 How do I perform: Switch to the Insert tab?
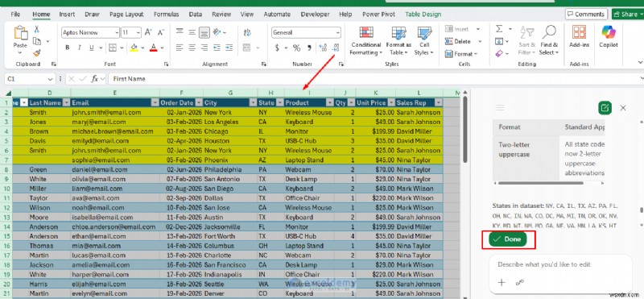[67, 15]
